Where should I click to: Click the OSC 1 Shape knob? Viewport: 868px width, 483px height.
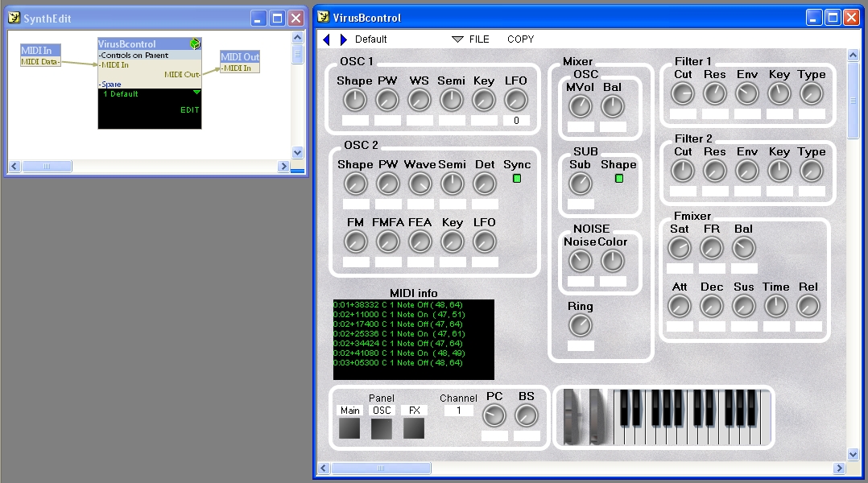[355, 100]
